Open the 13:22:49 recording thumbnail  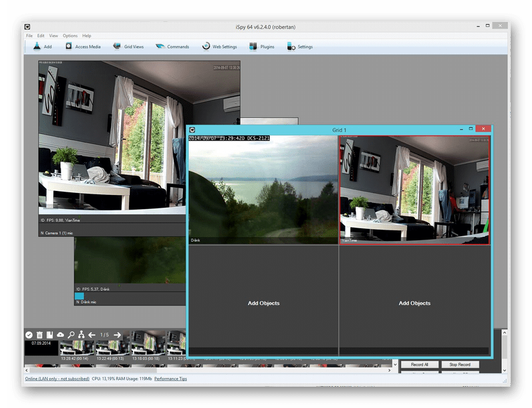pos(112,348)
